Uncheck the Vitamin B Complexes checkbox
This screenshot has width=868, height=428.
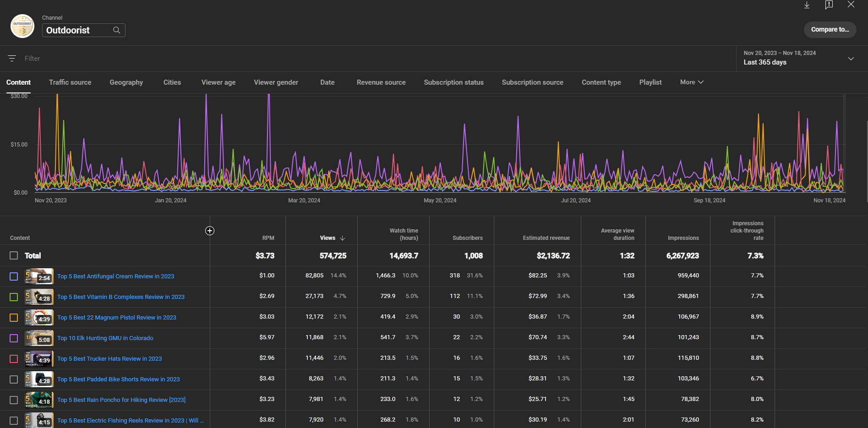pos(14,297)
